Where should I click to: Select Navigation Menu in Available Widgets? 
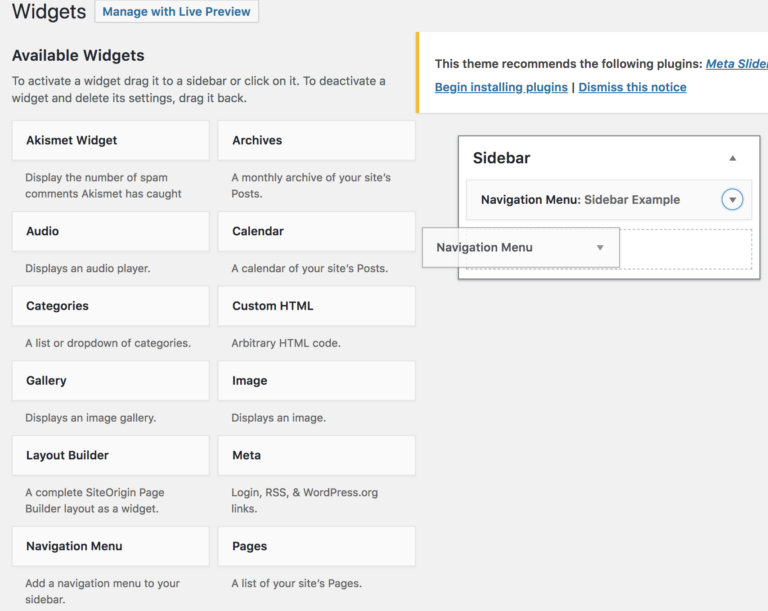pos(110,546)
